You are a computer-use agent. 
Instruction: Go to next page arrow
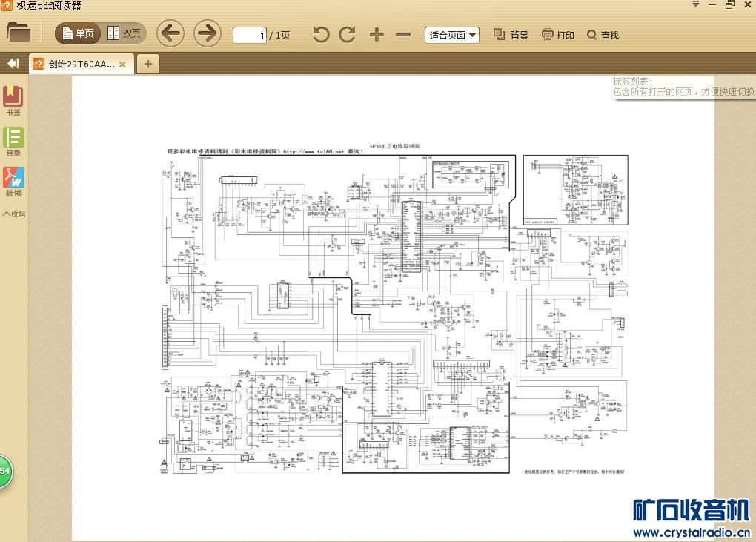coord(208,33)
